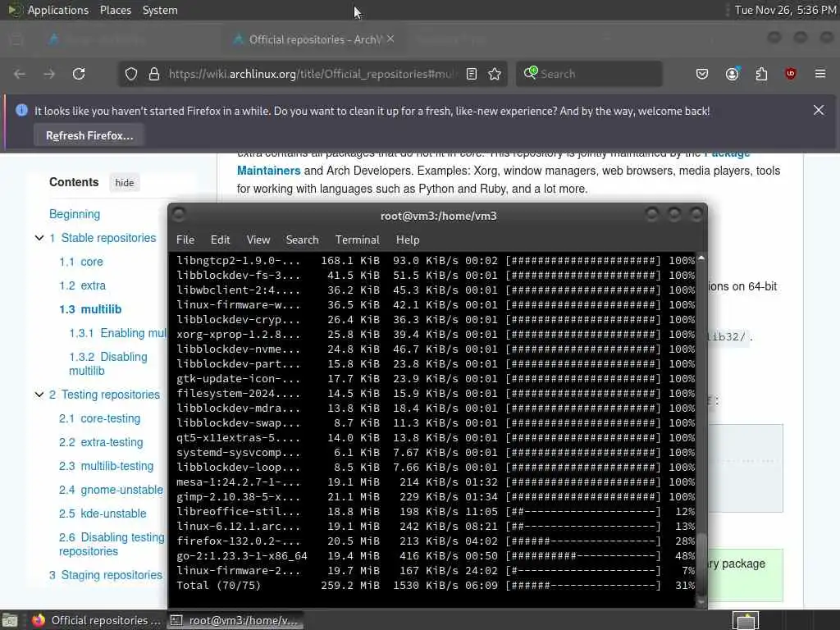The height and width of the screenshot is (630, 840).
Task: Click the go-2:1.23.3-1-x86_64 download line
Action: coord(436,556)
